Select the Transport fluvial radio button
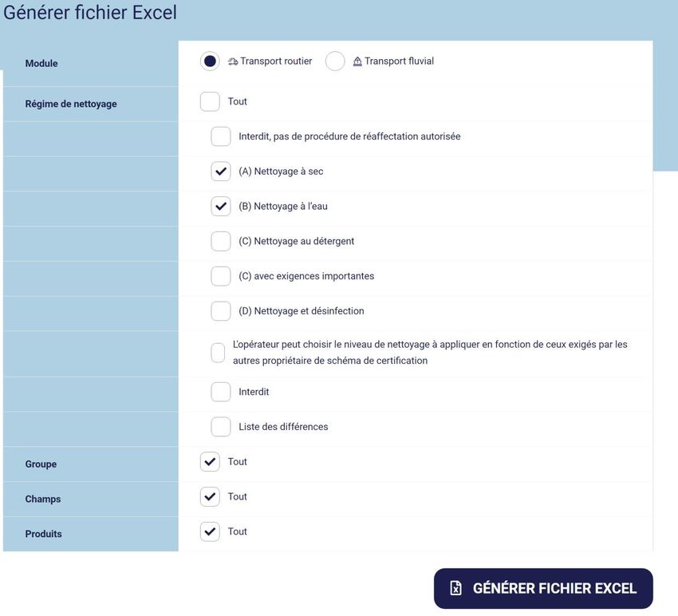 click(335, 61)
